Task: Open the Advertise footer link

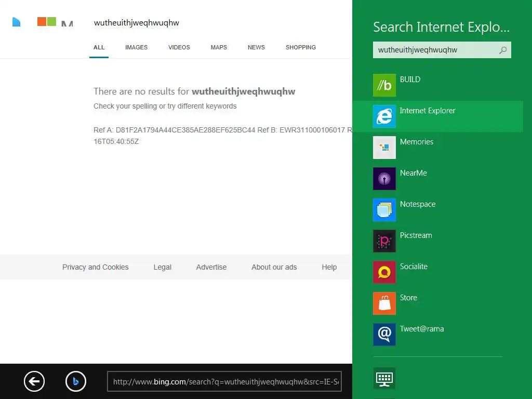Action: click(211, 268)
